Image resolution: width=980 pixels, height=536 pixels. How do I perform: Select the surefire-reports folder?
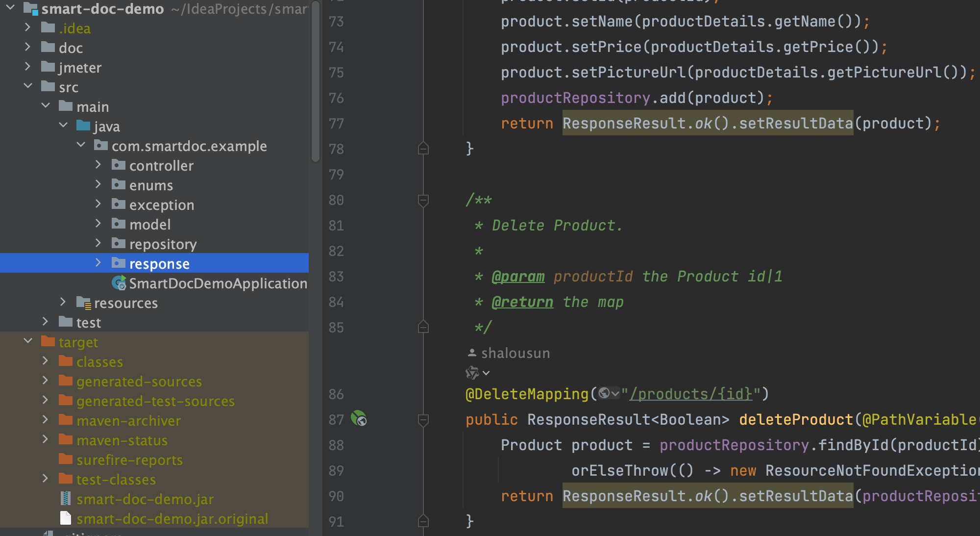coord(129,460)
